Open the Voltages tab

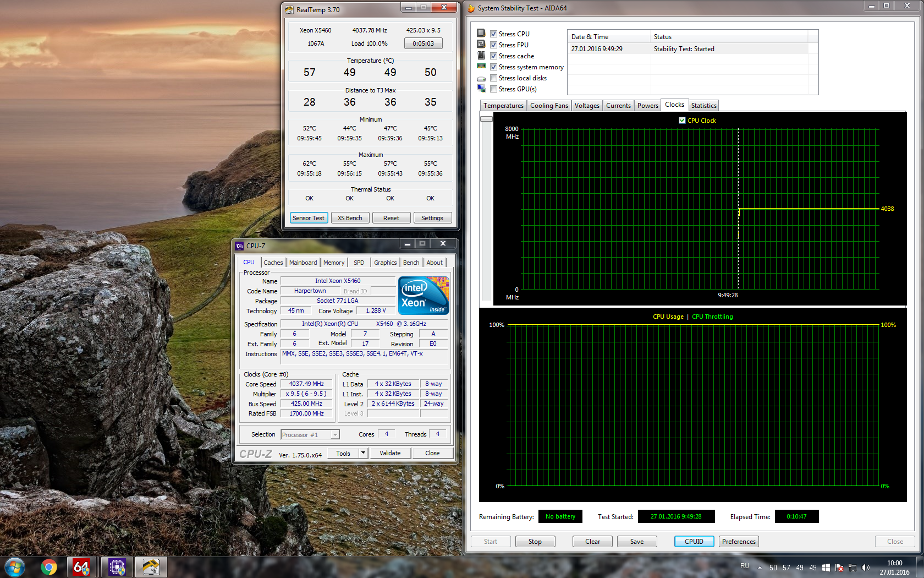pos(587,106)
